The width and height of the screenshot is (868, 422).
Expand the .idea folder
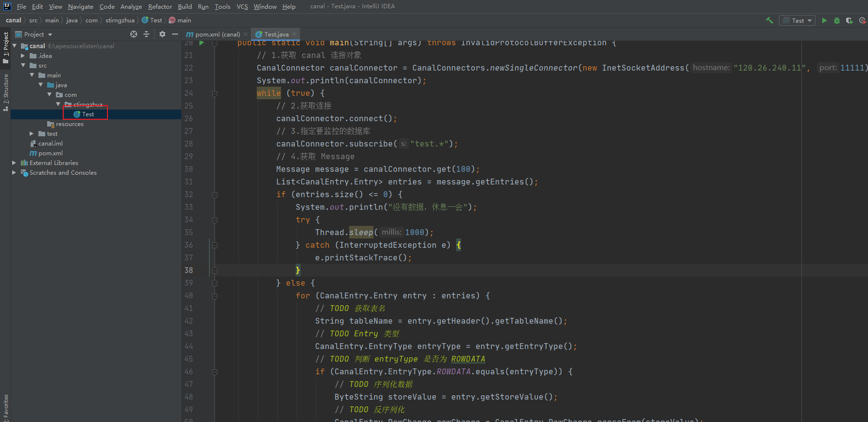(23, 55)
